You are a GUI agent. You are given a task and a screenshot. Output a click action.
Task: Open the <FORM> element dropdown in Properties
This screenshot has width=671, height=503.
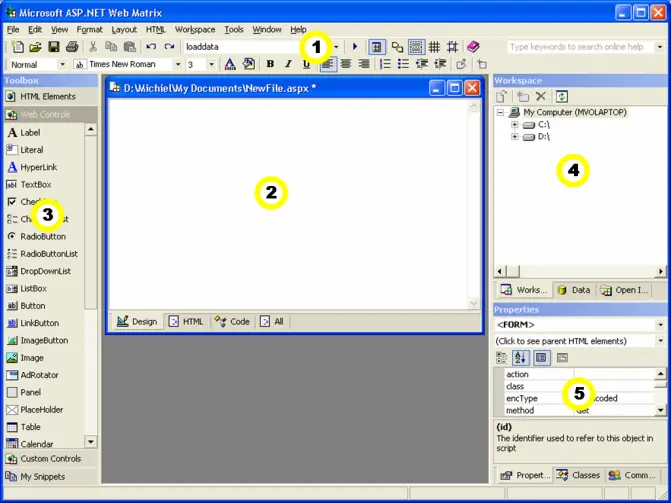point(660,325)
